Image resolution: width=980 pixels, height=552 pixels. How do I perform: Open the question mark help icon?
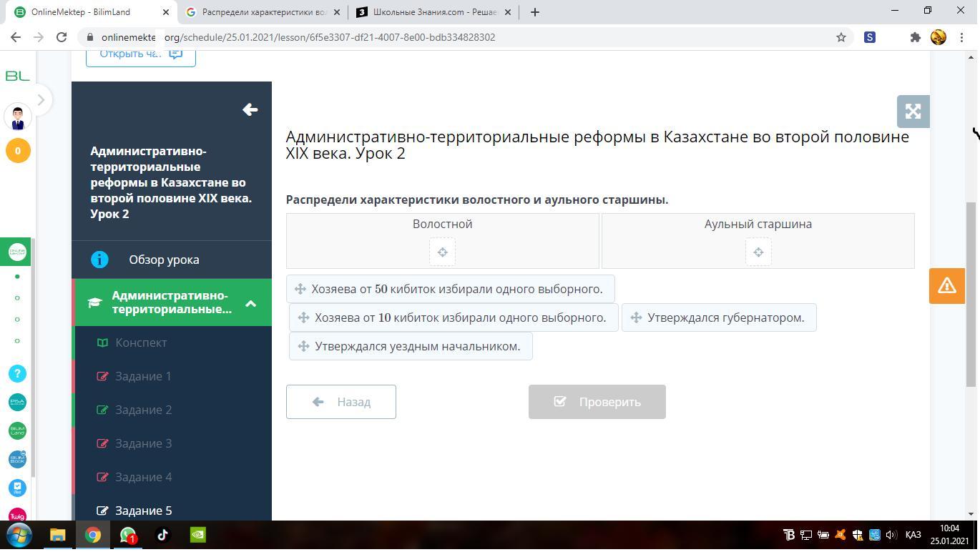(x=18, y=373)
